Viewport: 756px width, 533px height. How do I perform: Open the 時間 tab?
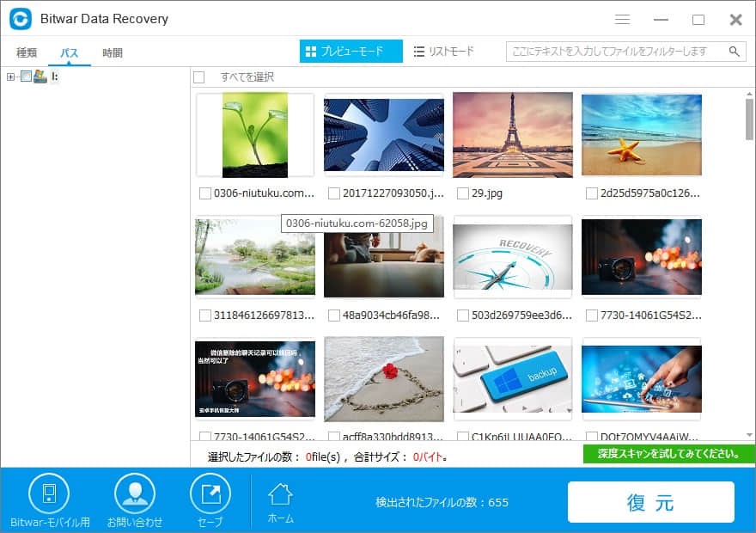(x=113, y=52)
